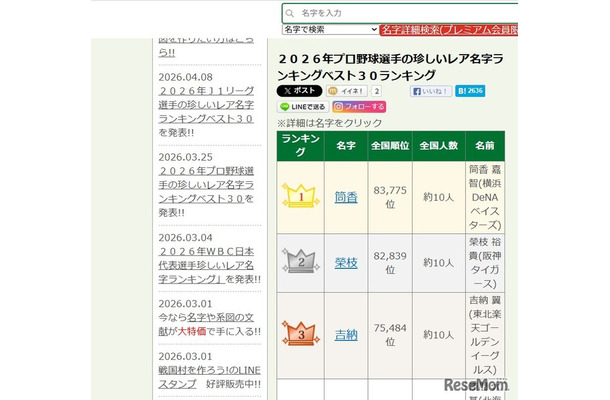Share via LINEで送る button
The image size is (610, 400).
[303, 107]
